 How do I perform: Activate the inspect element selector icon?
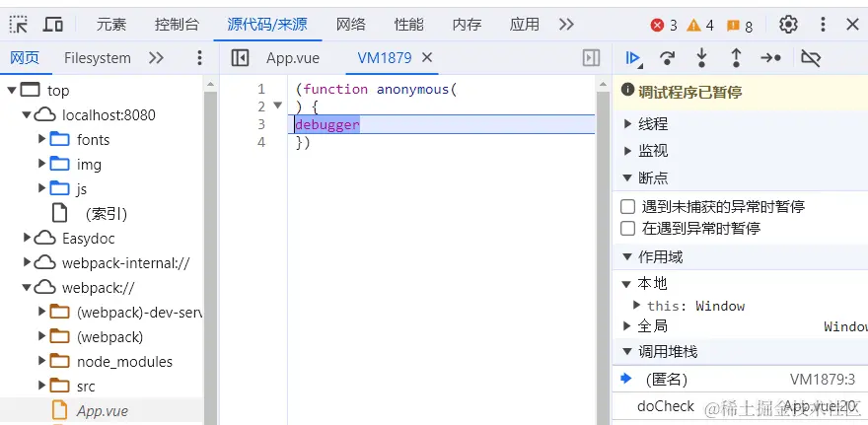click(19, 25)
